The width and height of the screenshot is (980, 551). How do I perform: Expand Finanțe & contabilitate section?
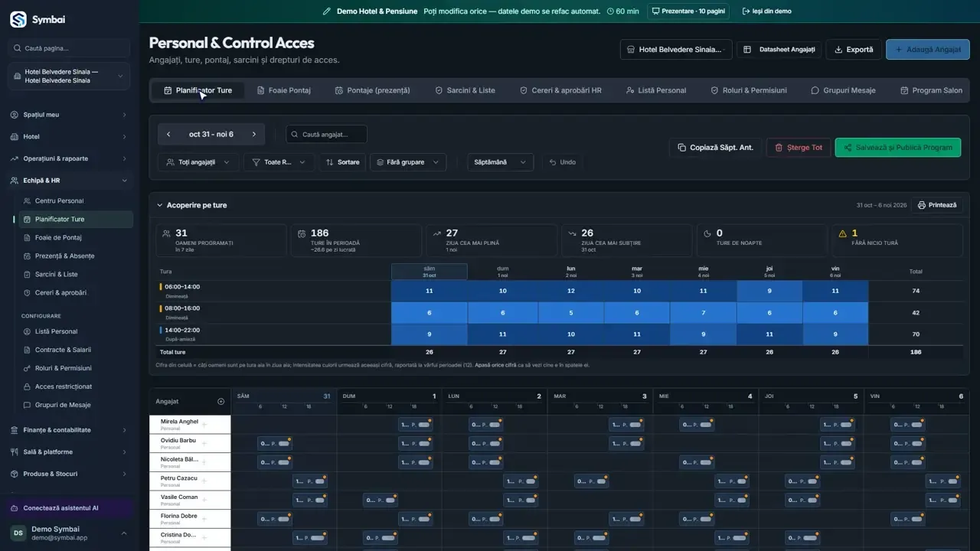(x=69, y=430)
